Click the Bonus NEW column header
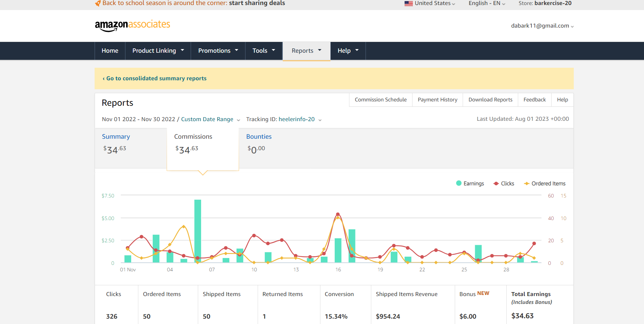644x324 pixels. click(474, 294)
